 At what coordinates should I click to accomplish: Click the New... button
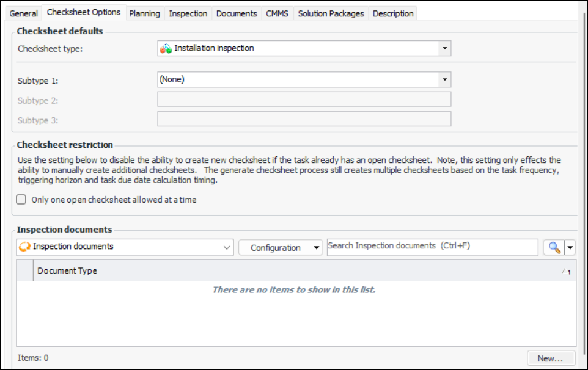pyautogui.click(x=551, y=358)
